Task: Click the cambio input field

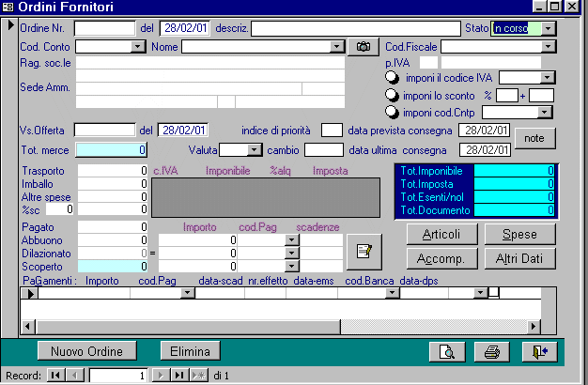Action: click(x=324, y=150)
